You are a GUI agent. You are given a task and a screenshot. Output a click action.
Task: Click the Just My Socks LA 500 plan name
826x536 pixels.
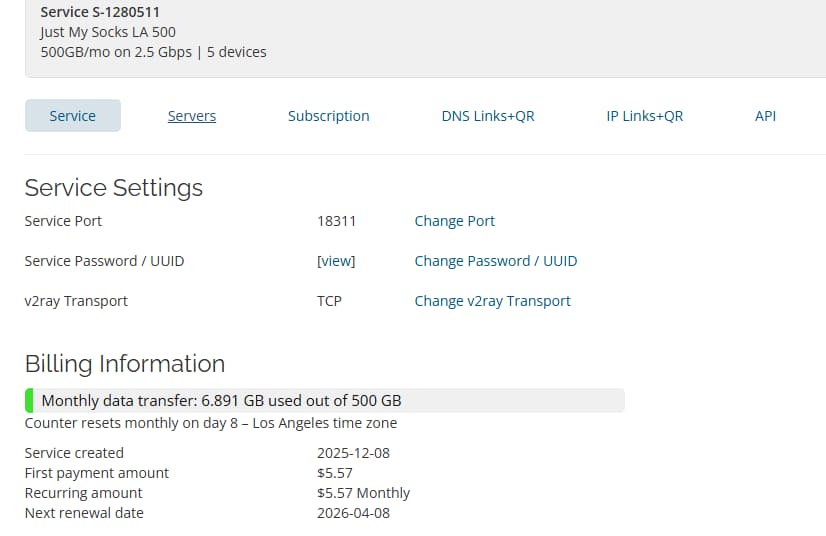(x=107, y=32)
